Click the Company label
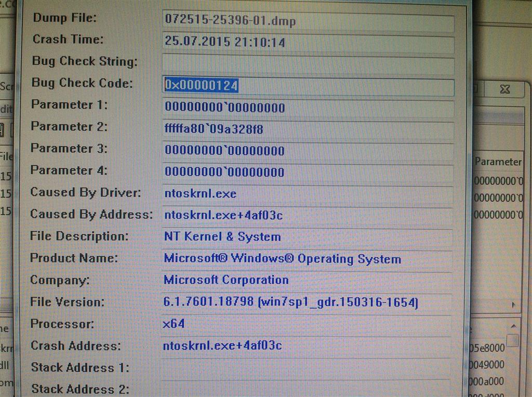The width and height of the screenshot is (532, 397). (x=60, y=280)
